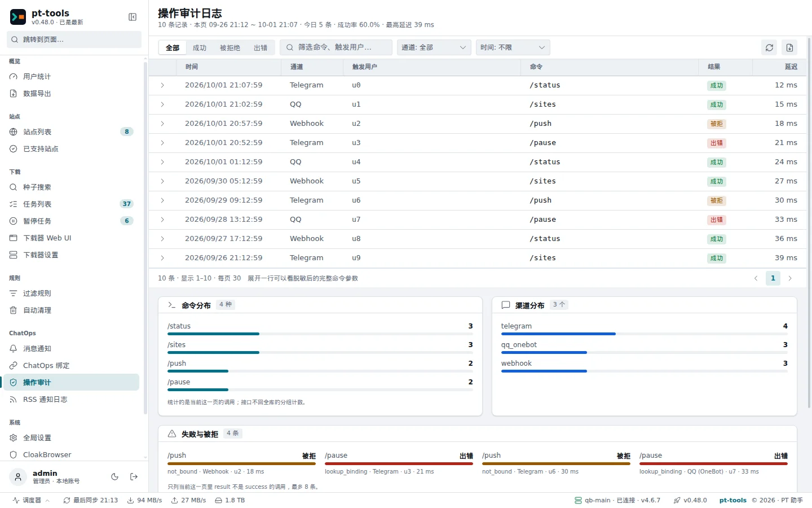Open 下载器设置 page
This screenshot has width=812, height=508.
pyautogui.click(x=72, y=255)
